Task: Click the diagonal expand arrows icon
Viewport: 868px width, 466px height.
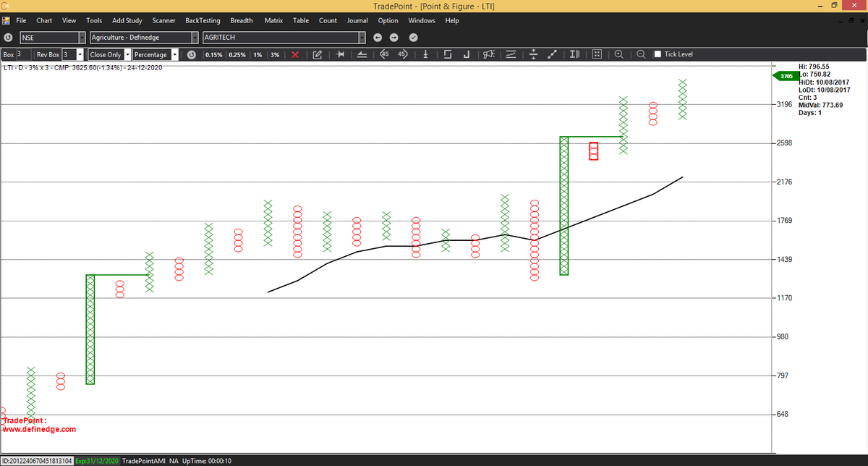Action: (x=553, y=54)
